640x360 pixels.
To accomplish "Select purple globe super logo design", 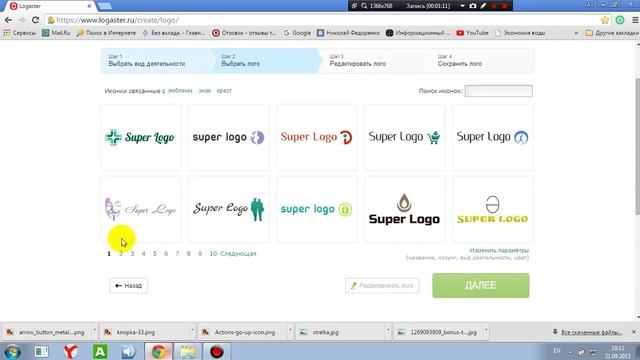I will pos(229,137).
